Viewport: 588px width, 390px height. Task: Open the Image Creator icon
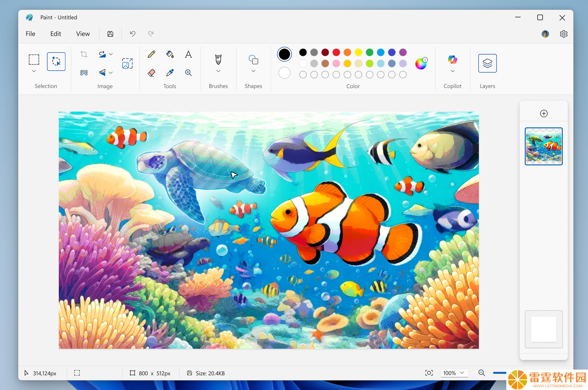click(127, 63)
